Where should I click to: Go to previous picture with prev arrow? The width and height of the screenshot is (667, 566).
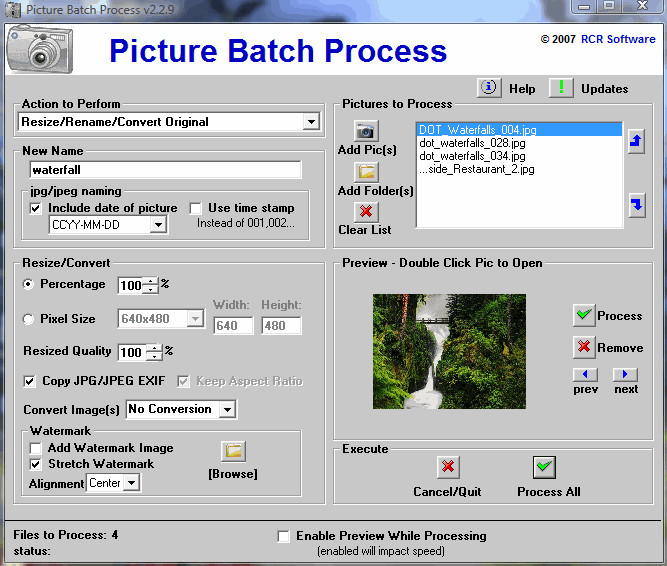click(585, 375)
